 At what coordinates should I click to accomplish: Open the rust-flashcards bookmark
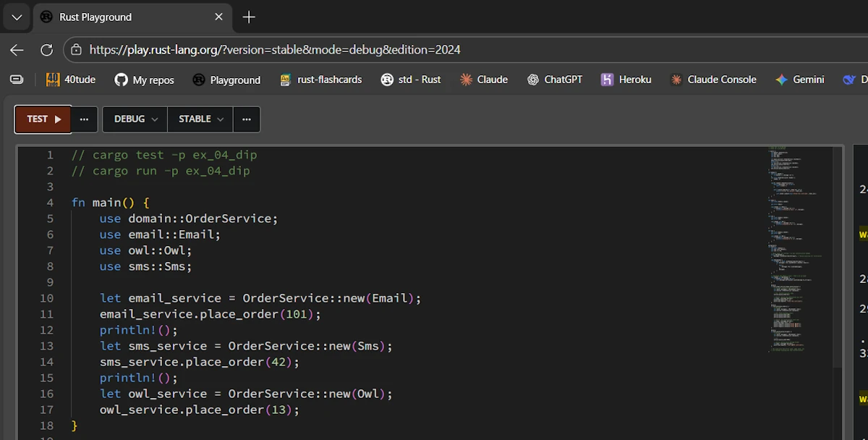click(320, 80)
